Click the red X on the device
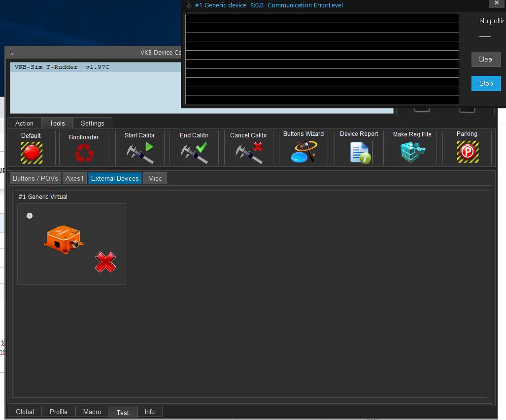The width and height of the screenshot is (506, 420). (105, 262)
